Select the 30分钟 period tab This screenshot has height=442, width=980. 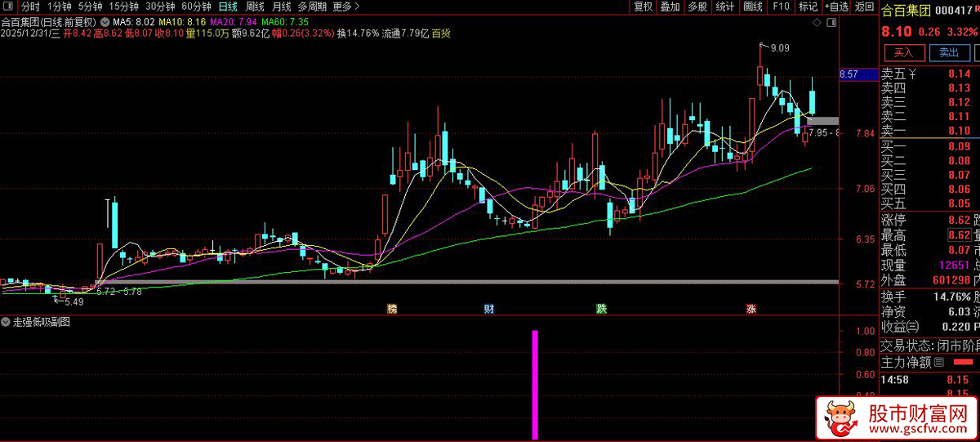pos(160,7)
